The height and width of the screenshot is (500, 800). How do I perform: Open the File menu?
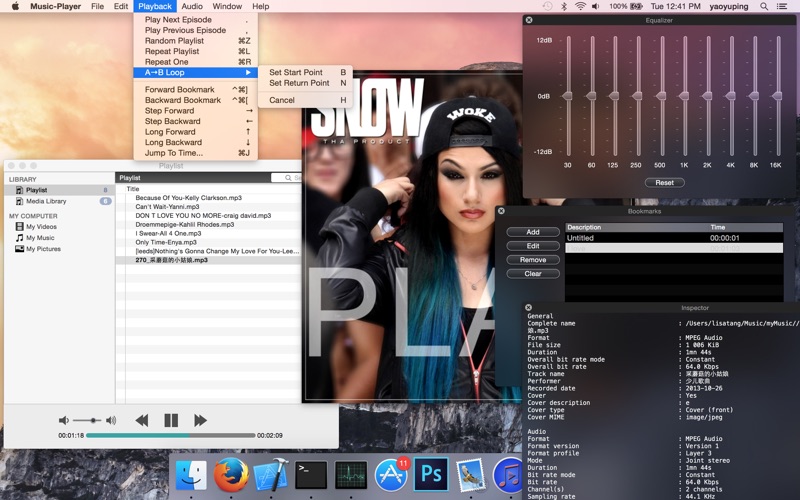tap(97, 6)
